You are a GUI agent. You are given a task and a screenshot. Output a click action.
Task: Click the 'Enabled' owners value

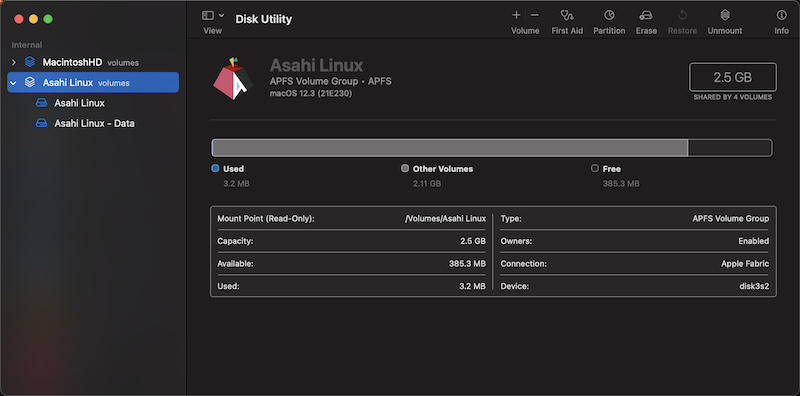pos(754,241)
